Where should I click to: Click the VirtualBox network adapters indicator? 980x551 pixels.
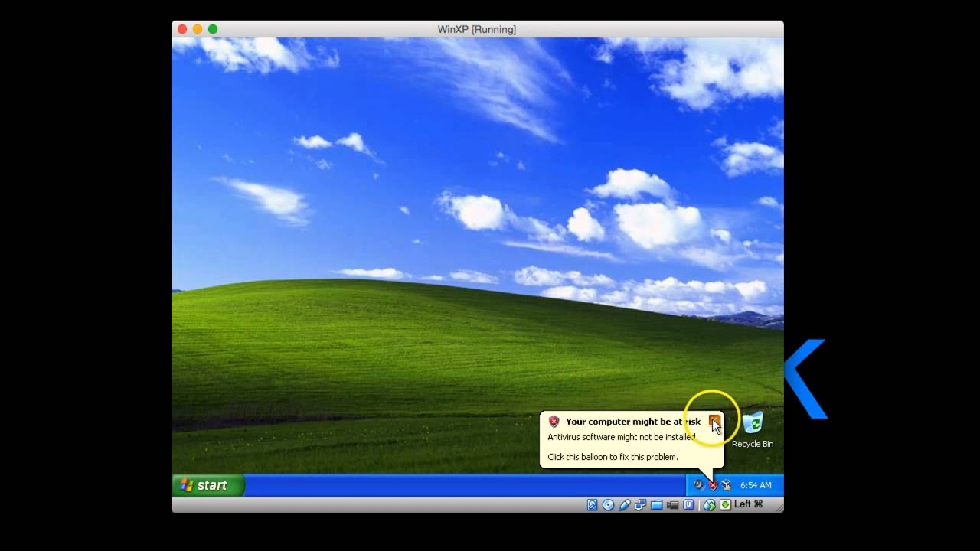[x=641, y=504]
